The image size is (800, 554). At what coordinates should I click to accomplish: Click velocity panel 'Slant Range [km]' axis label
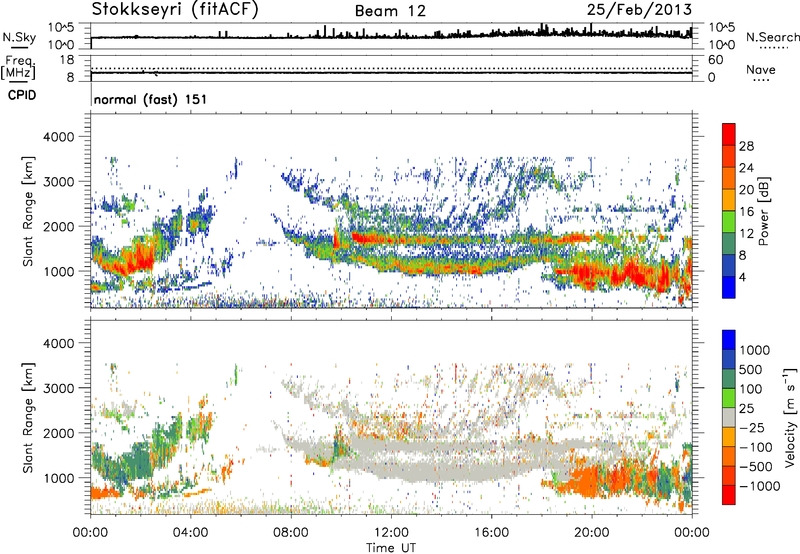coord(28,417)
